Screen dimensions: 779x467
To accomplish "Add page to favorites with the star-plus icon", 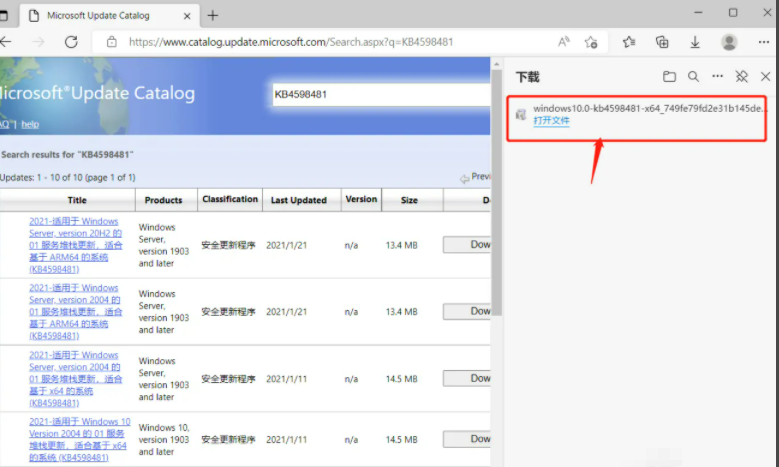I will pos(591,42).
